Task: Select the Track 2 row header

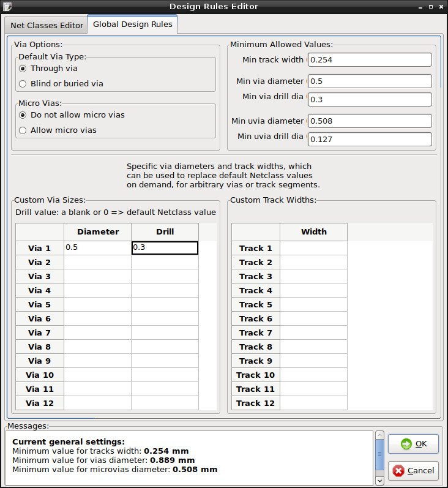Action: [256, 262]
